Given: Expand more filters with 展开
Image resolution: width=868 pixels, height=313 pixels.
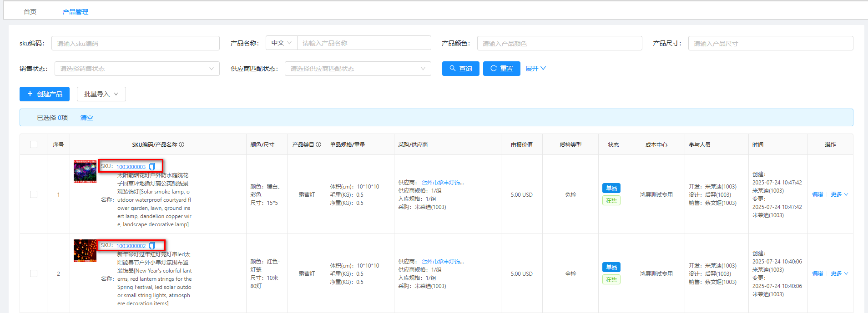Looking at the screenshot, I should (535, 69).
